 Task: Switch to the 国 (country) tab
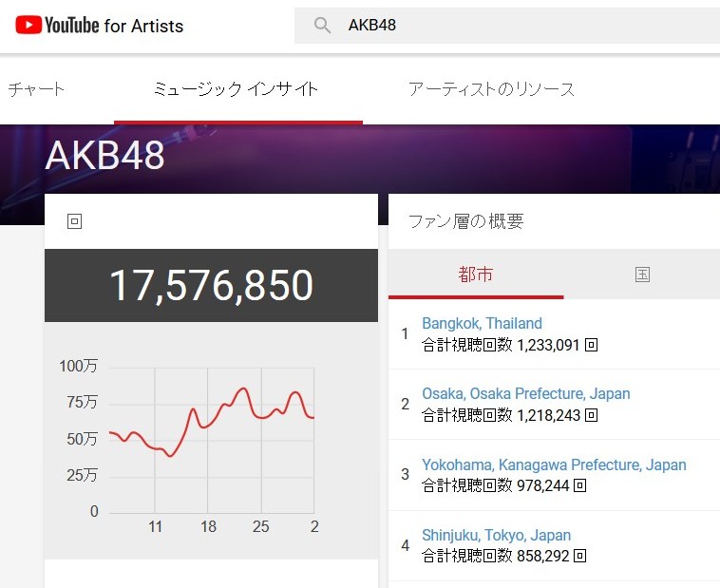642,275
